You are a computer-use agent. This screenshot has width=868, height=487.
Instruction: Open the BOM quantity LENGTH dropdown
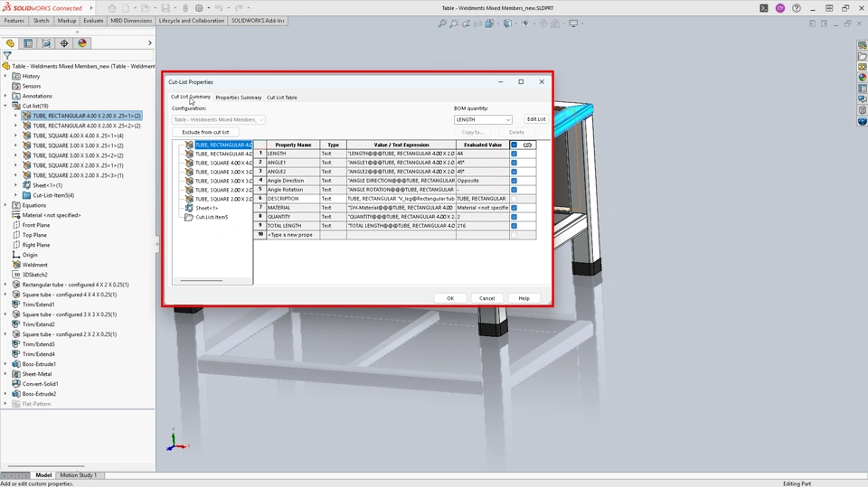pos(483,119)
